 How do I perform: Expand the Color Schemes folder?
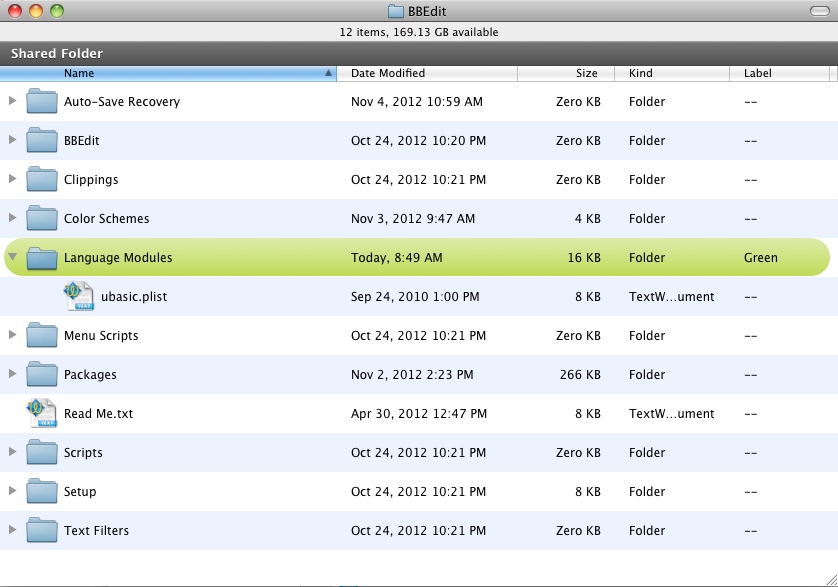(12, 218)
